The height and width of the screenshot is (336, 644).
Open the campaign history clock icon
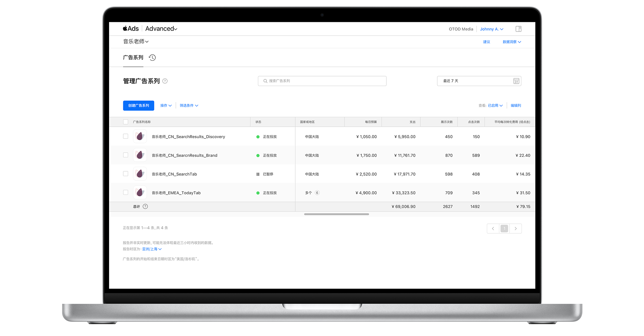click(x=152, y=58)
